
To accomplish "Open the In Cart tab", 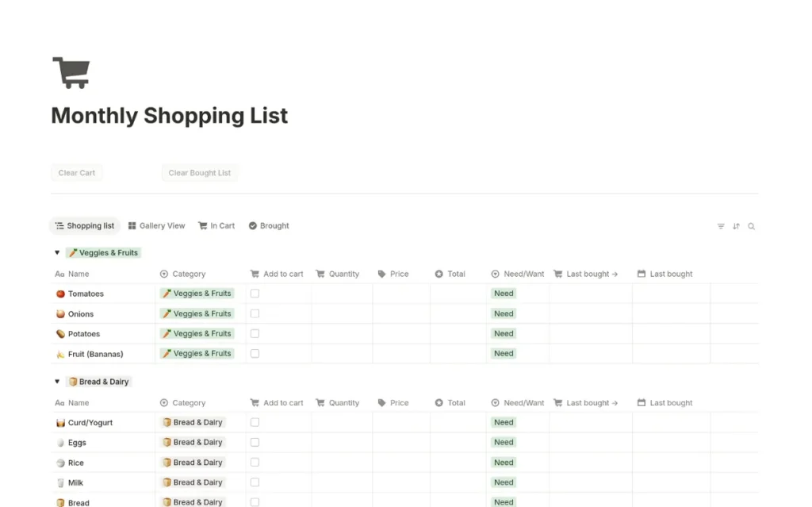I will click(216, 226).
